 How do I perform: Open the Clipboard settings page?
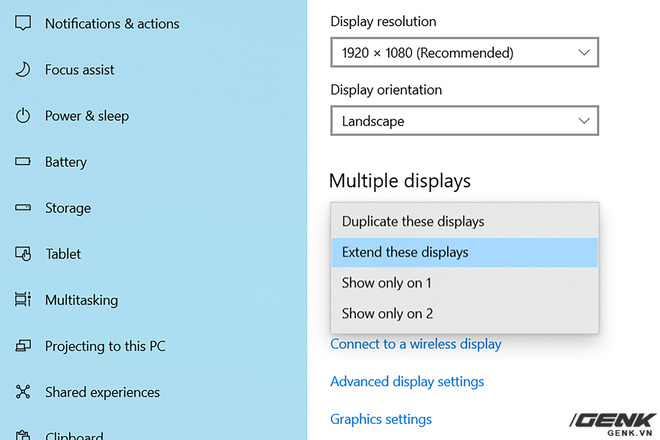pos(73,434)
